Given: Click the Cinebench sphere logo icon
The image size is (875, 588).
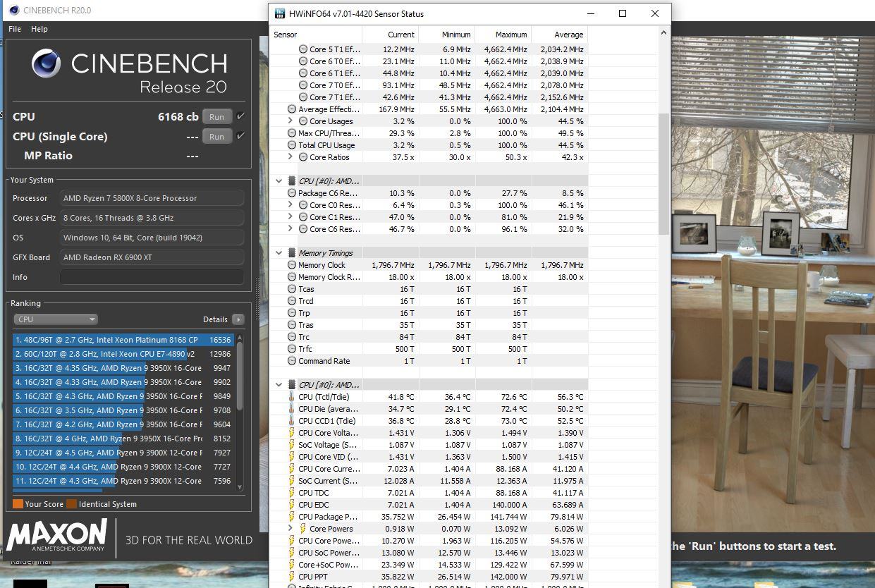Looking at the screenshot, I should [x=47, y=64].
